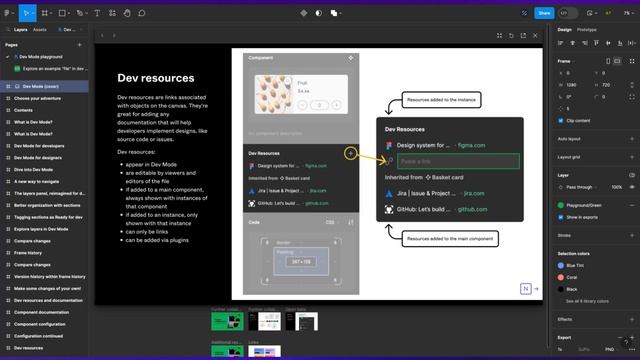This screenshot has width=640, height=360.
Task: Select the Text tool
Action: [x=97, y=13]
